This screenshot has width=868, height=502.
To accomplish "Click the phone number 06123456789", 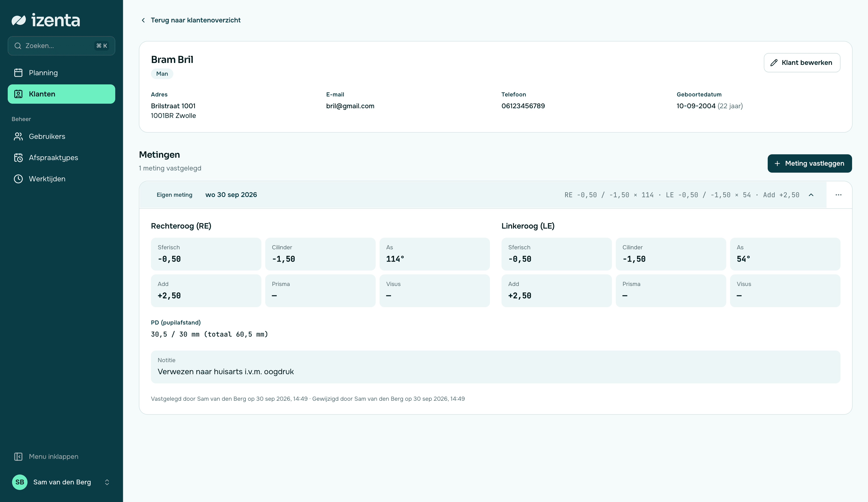I will pyautogui.click(x=523, y=106).
